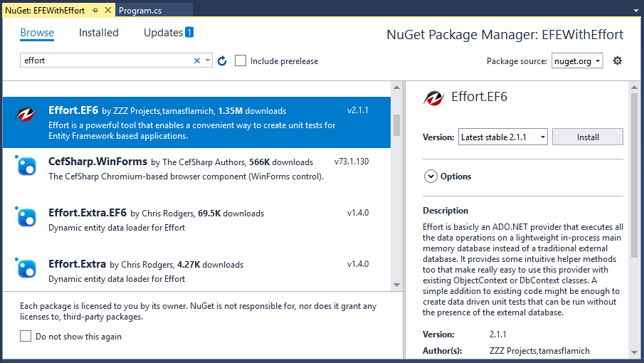644x363 pixels.
Task: Click the package list scroll-up arrow
Action: coord(396,87)
